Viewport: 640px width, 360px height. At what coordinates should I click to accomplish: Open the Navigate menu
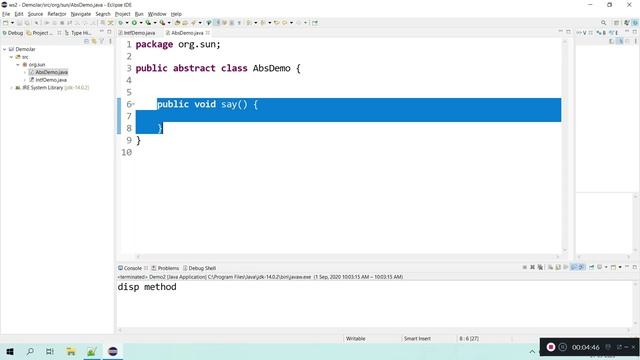[x=81, y=14]
